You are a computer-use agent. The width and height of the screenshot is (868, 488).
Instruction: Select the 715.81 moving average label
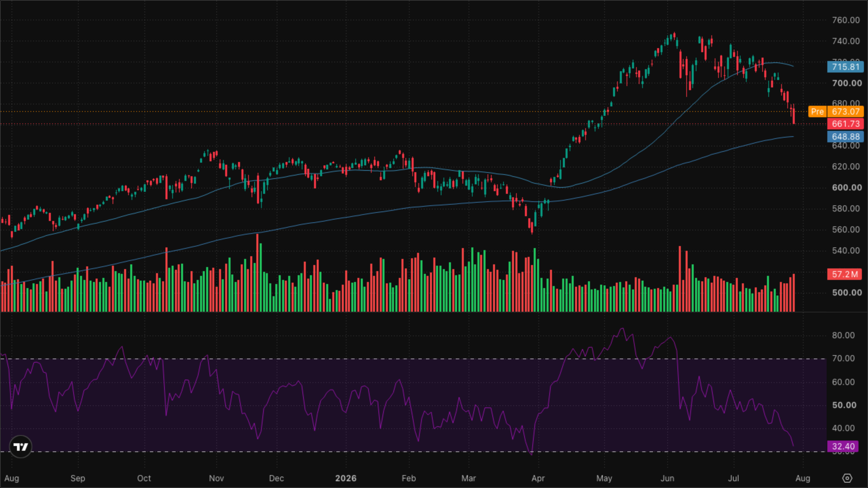[x=845, y=67]
